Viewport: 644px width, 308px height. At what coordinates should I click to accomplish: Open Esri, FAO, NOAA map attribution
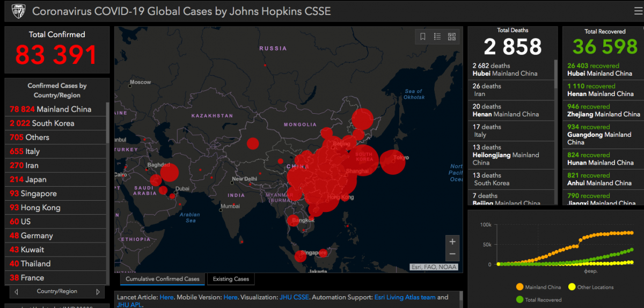click(x=434, y=267)
